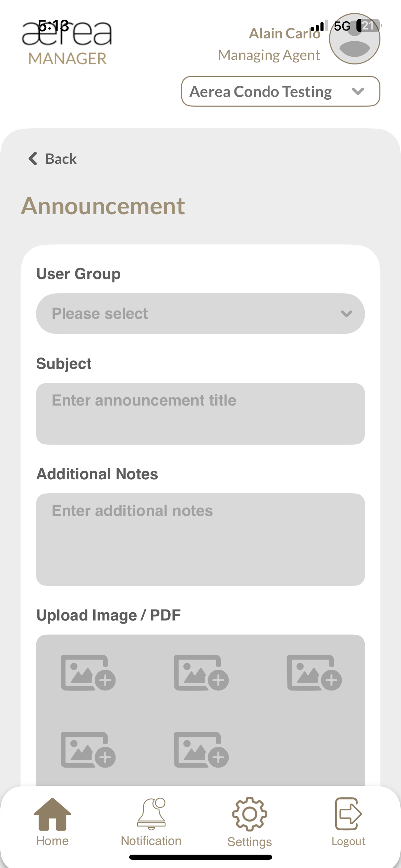Click the chevron arrow beside Aerea Condo Testing
The width and height of the screenshot is (401, 868).
[x=358, y=92]
